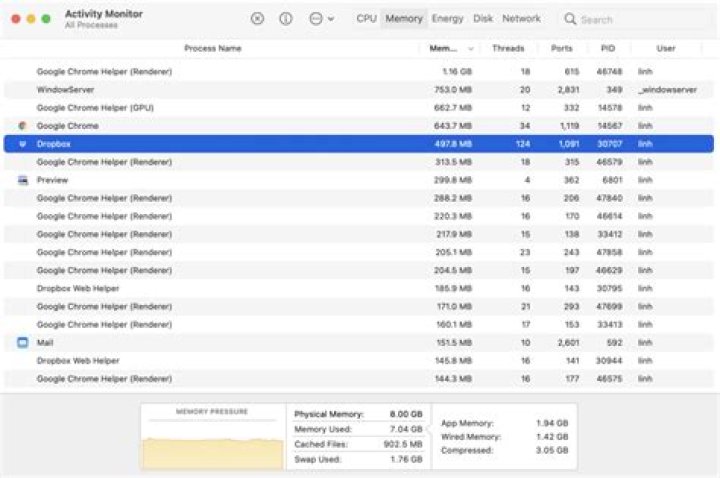Click the App Memory 1.94 GB value
This screenshot has height=478, width=720.
pos(552,423)
